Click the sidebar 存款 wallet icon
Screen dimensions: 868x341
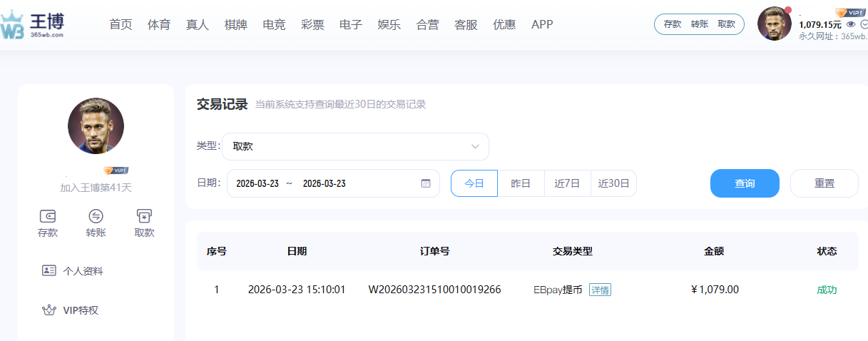(x=48, y=216)
